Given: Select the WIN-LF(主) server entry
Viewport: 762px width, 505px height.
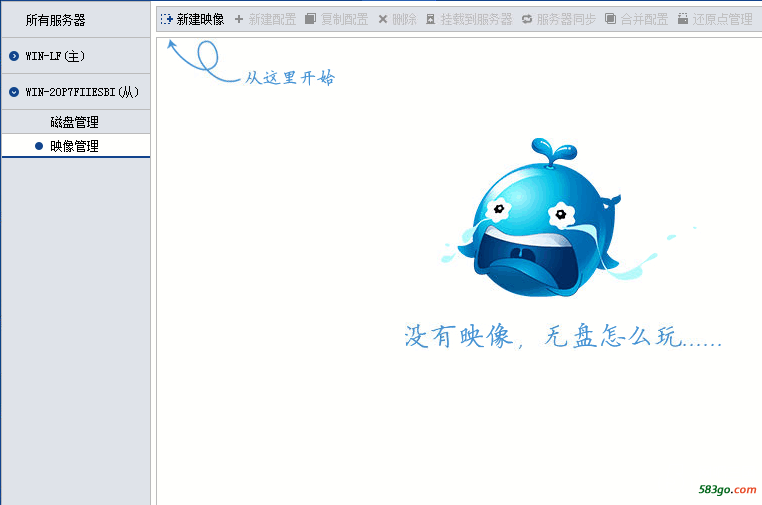Looking at the screenshot, I should pyautogui.click(x=56, y=56).
